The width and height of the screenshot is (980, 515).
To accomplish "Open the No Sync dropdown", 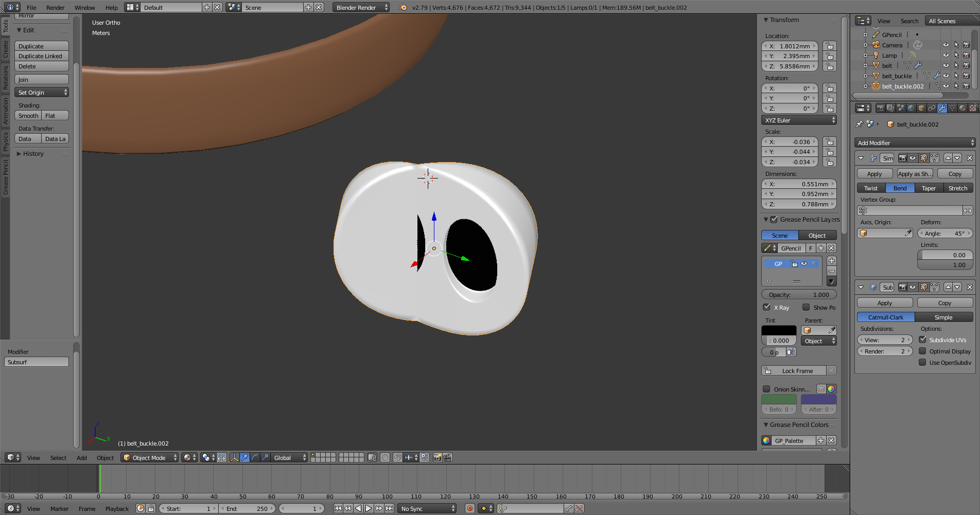I will pyautogui.click(x=427, y=508).
